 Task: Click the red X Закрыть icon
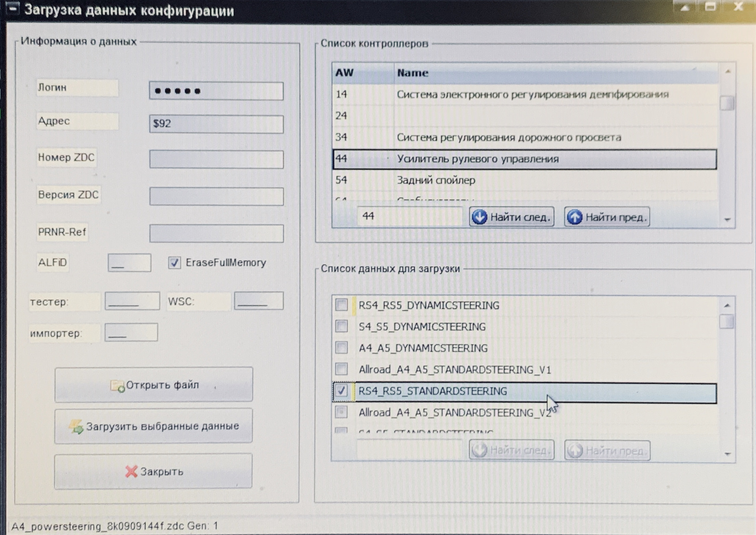pos(131,471)
